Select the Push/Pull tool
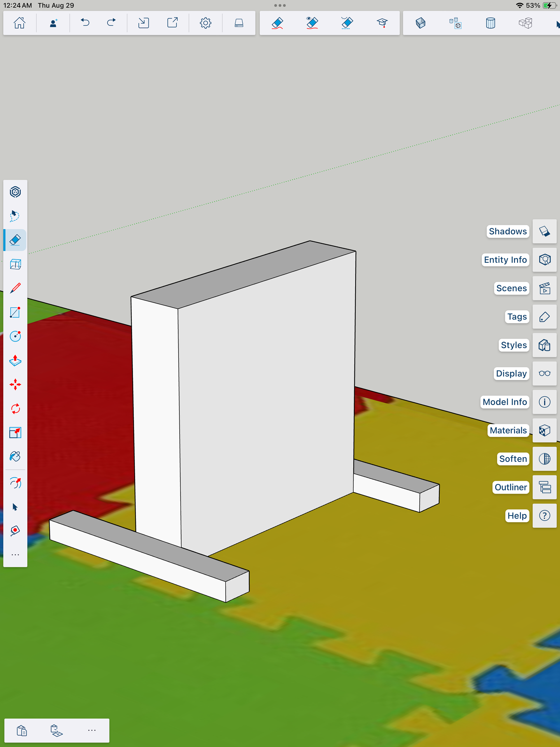Viewport: 560px width, 747px height. pos(15,361)
